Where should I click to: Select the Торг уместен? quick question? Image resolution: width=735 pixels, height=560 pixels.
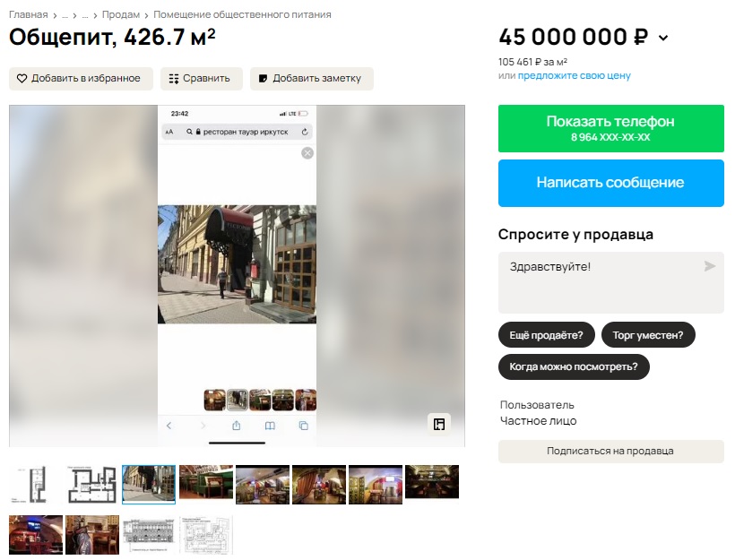coord(648,336)
